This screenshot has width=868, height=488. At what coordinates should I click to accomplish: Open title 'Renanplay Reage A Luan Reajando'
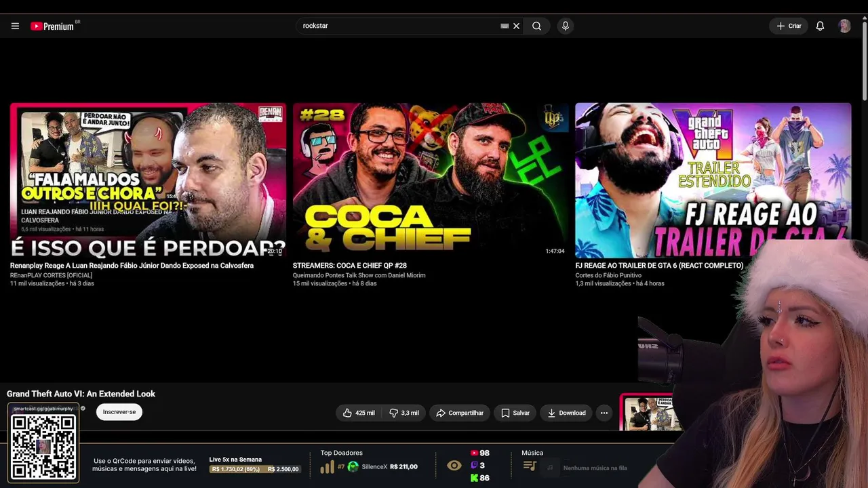132,266
